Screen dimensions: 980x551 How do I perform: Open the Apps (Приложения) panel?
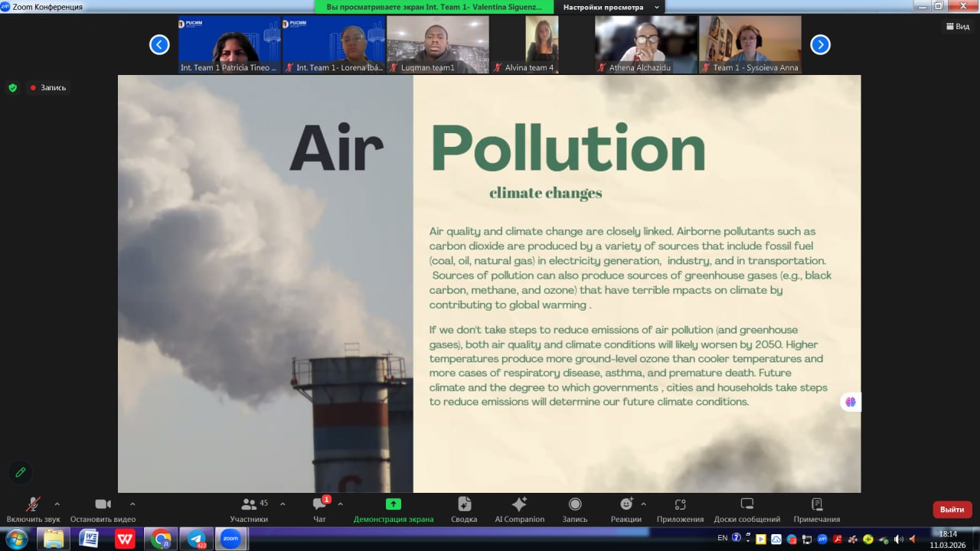[x=680, y=510]
